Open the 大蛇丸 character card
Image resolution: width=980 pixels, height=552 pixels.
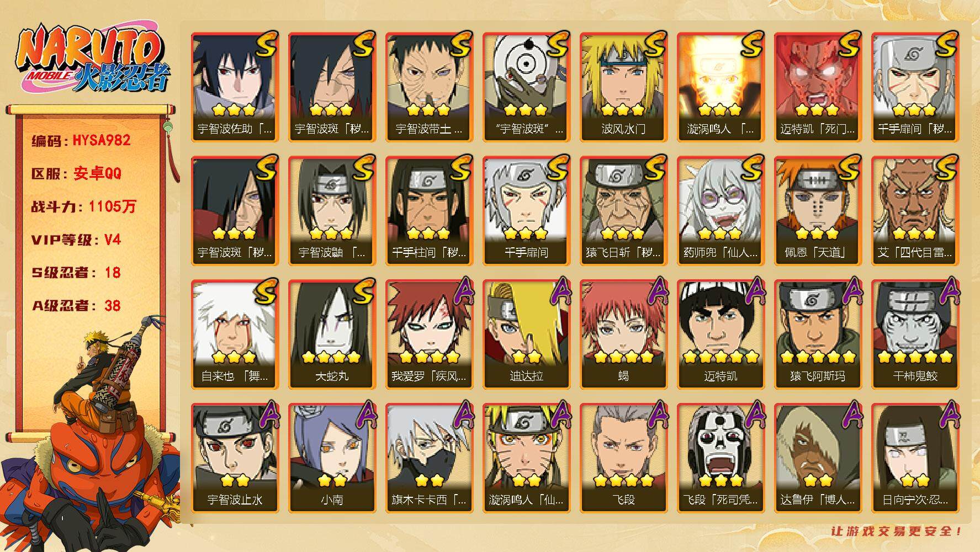[332, 335]
